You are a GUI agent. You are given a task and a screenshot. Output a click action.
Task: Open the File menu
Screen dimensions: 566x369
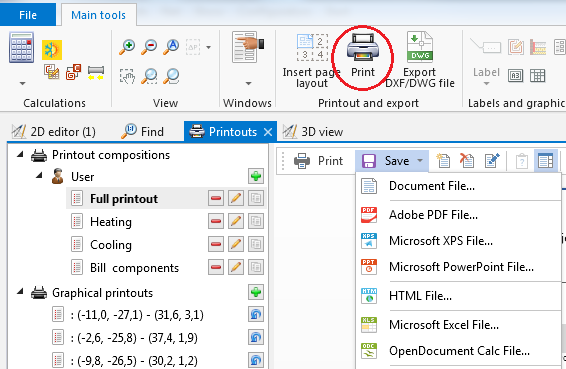(28, 15)
